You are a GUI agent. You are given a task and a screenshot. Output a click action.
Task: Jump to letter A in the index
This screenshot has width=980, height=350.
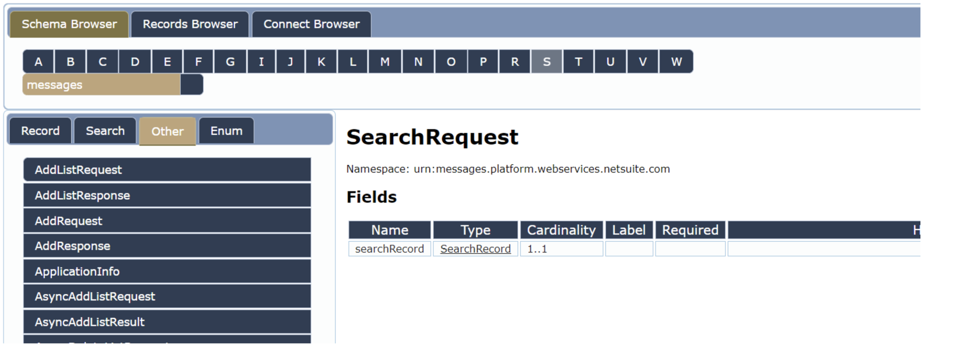point(38,62)
